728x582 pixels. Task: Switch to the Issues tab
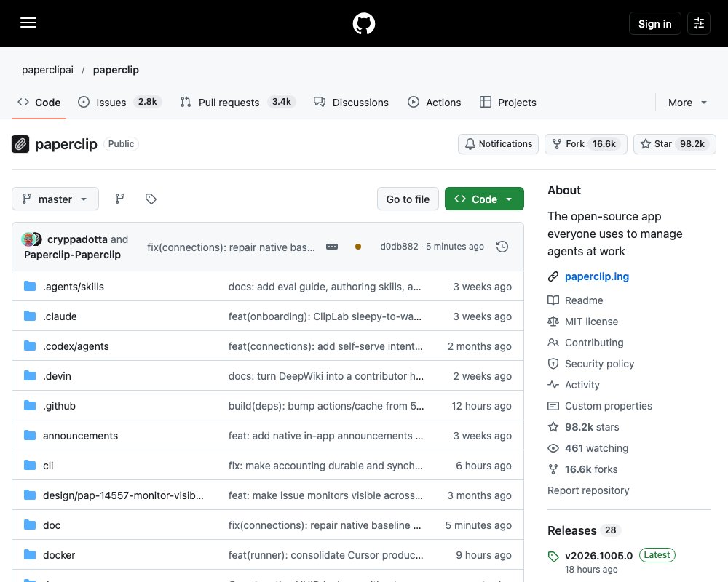[119, 103]
